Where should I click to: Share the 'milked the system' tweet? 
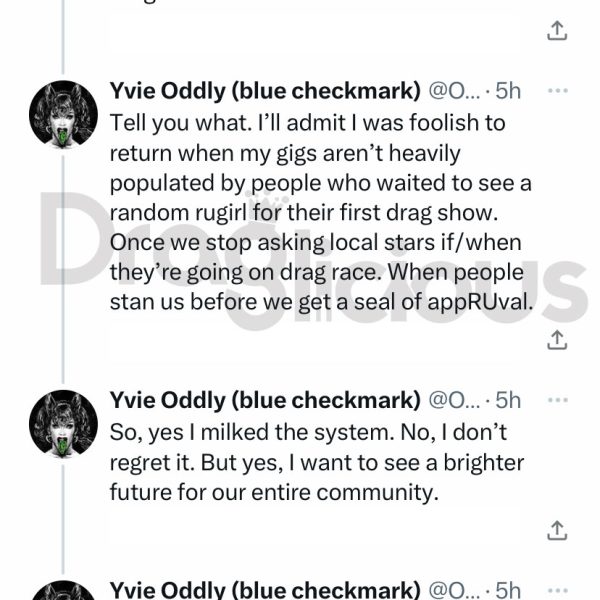pyautogui.click(x=557, y=530)
